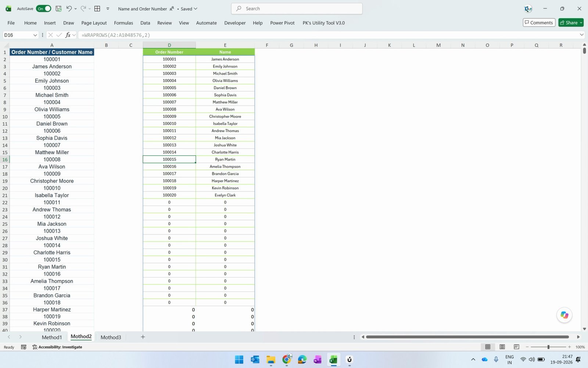Click the horizontal scrollbar track

pos(467,337)
